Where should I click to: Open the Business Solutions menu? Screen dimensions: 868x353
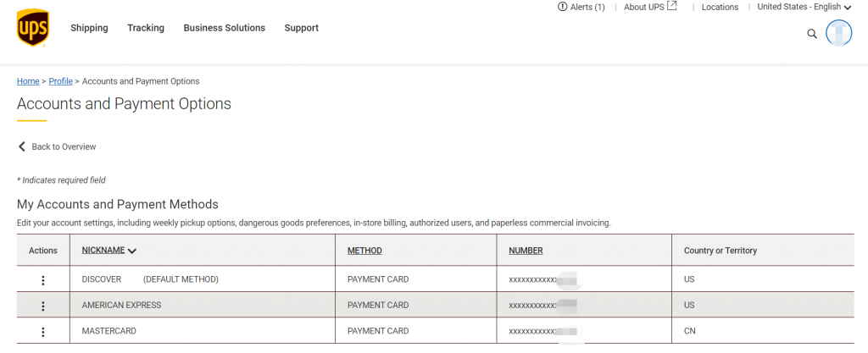tap(224, 28)
